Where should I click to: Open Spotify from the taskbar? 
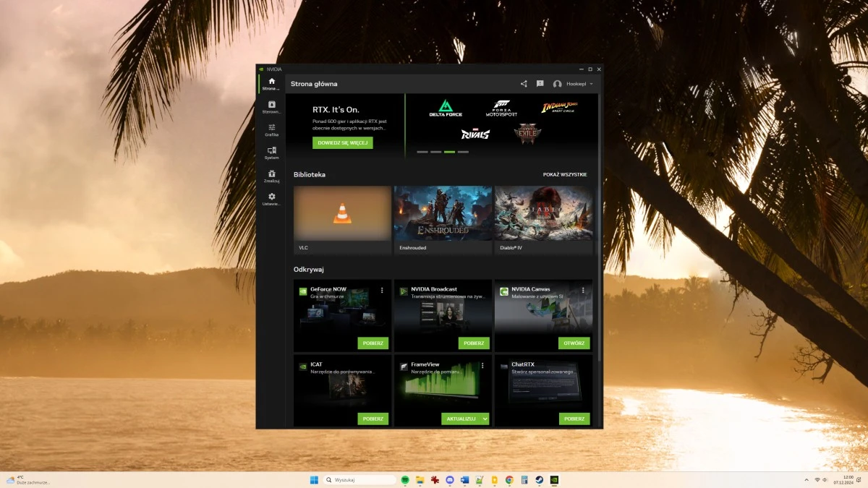405,480
